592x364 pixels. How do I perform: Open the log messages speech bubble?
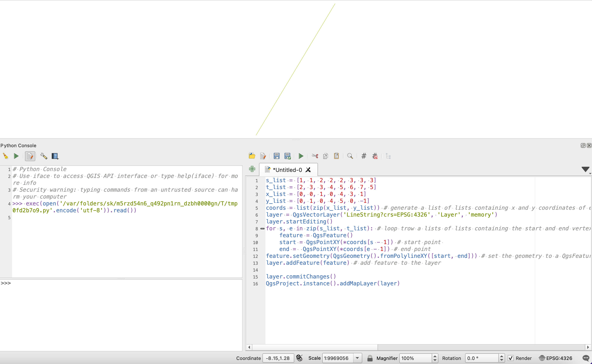[x=586, y=358]
